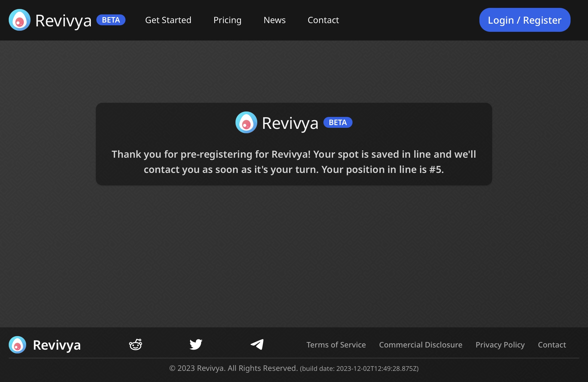Click the Revivya logo icon in the card
Screen dimensions: 588x382
coord(246,122)
